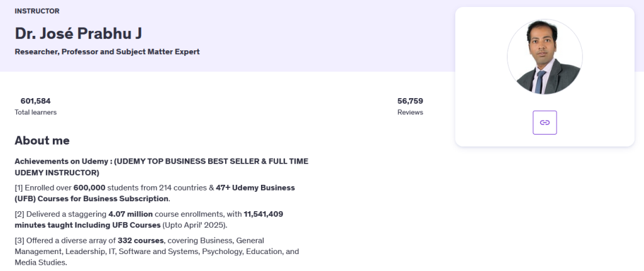Click the bold 600,000 students figure
Screen dimensions: 644x271
[89, 187]
